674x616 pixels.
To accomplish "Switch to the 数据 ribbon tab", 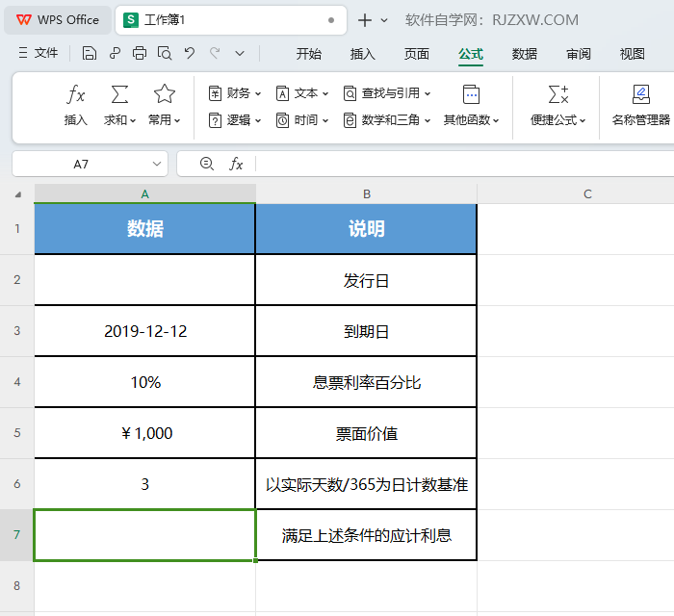I will (525, 54).
